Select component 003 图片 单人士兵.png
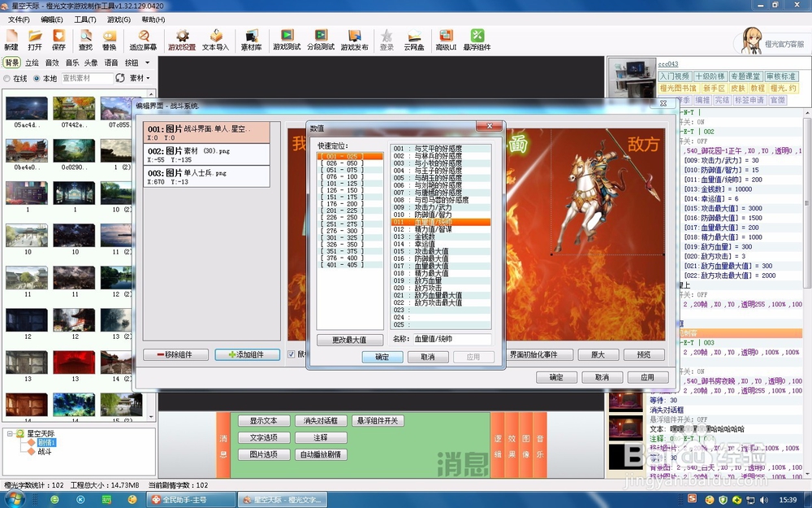The image size is (812, 508). (x=206, y=176)
